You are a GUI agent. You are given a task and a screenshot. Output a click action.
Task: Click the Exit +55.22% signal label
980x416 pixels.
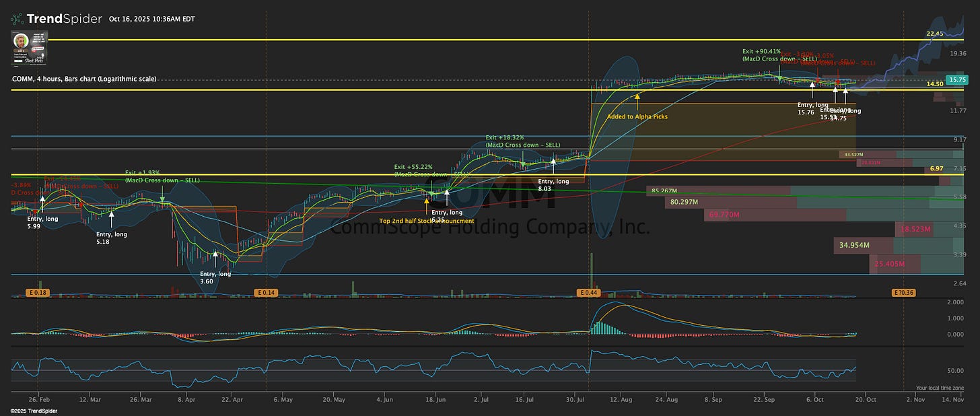[x=431, y=170]
